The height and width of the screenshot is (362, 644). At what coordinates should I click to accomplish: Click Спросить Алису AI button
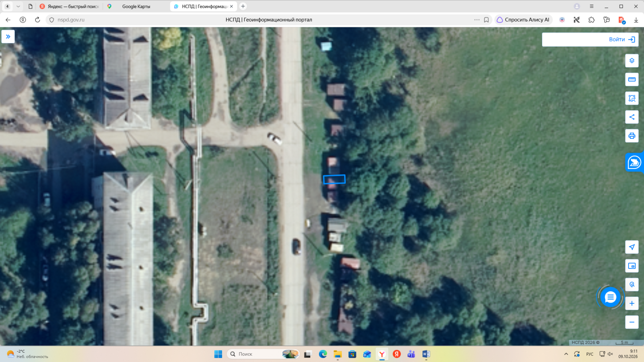pos(523,20)
